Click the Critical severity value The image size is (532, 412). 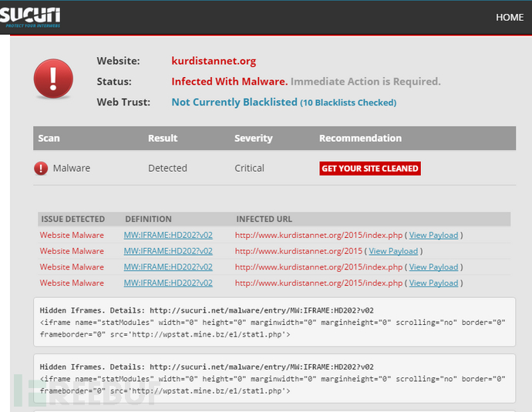point(249,168)
